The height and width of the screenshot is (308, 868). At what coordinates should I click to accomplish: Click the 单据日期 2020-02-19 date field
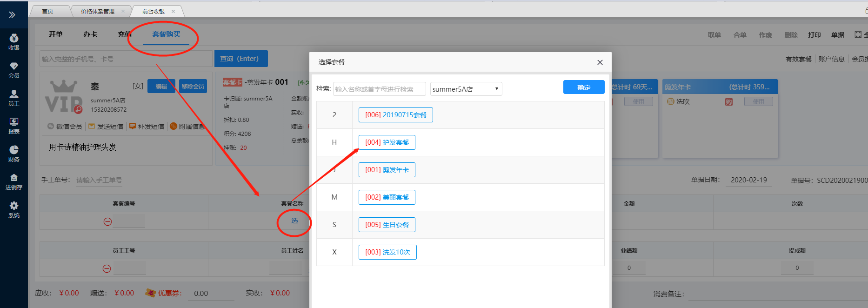pyautogui.click(x=749, y=180)
